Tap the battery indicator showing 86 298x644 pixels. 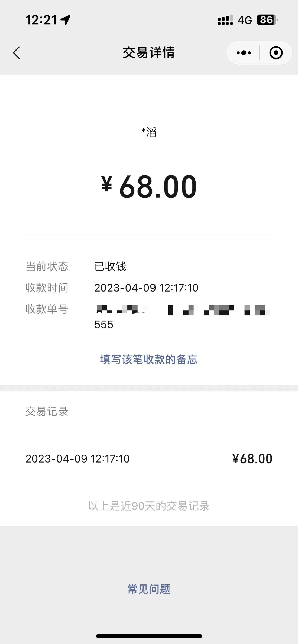coord(267,20)
